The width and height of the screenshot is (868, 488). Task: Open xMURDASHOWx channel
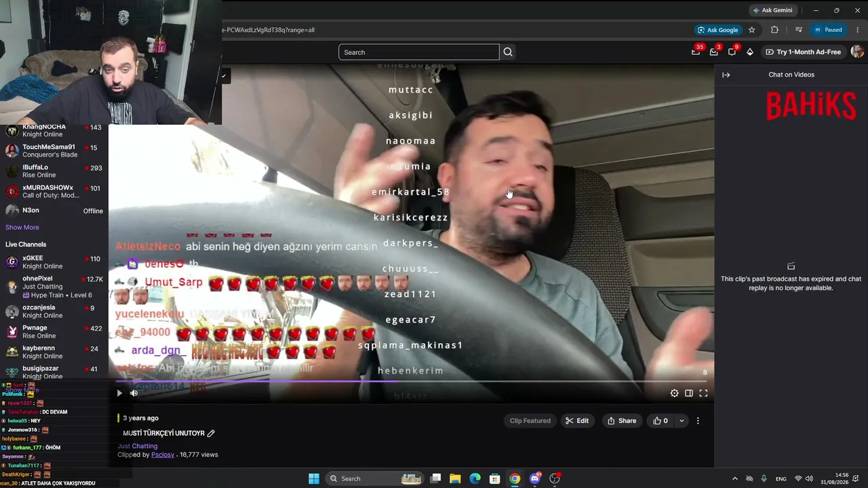point(54,191)
